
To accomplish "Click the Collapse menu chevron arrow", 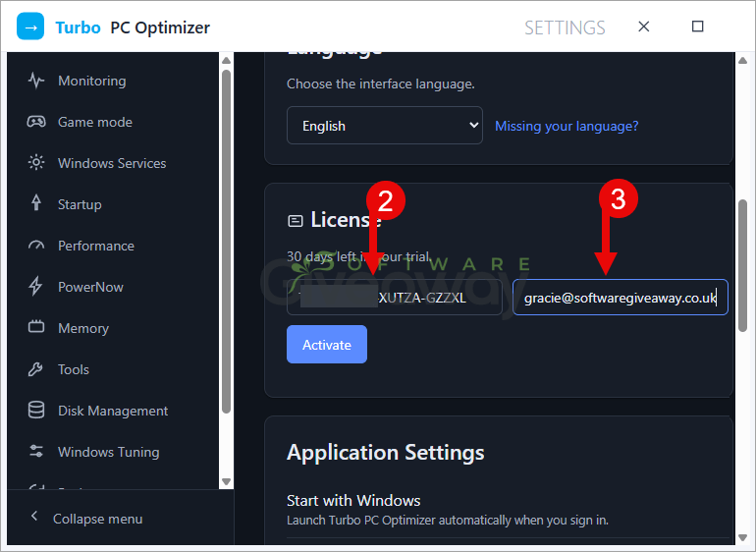I will click(33, 517).
